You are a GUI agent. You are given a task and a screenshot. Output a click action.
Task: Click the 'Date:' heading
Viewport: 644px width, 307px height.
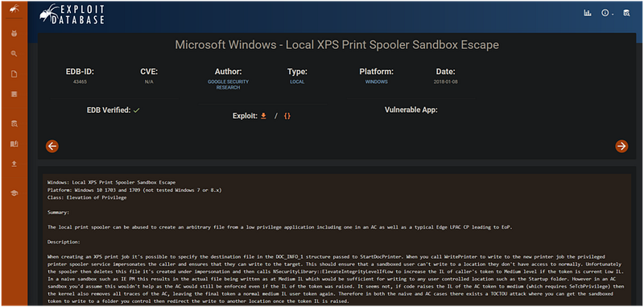[x=446, y=72]
